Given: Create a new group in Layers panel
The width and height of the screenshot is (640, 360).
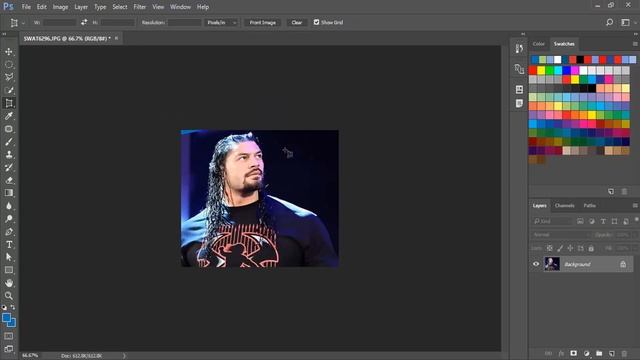Looking at the screenshot, I should (x=599, y=353).
